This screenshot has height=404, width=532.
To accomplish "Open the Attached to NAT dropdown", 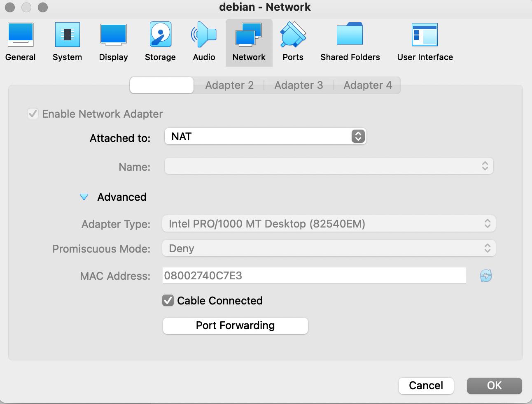I will tap(266, 136).
